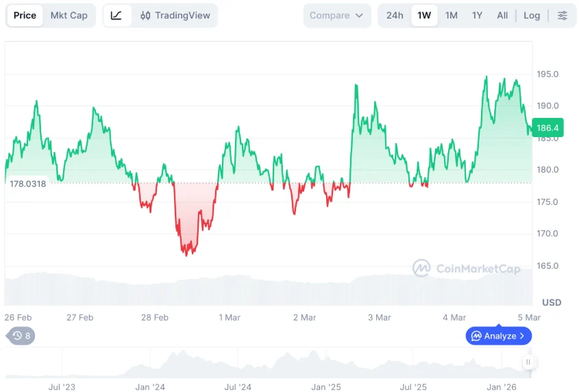Switch to line chart view
579x392 pixels.
116,16
